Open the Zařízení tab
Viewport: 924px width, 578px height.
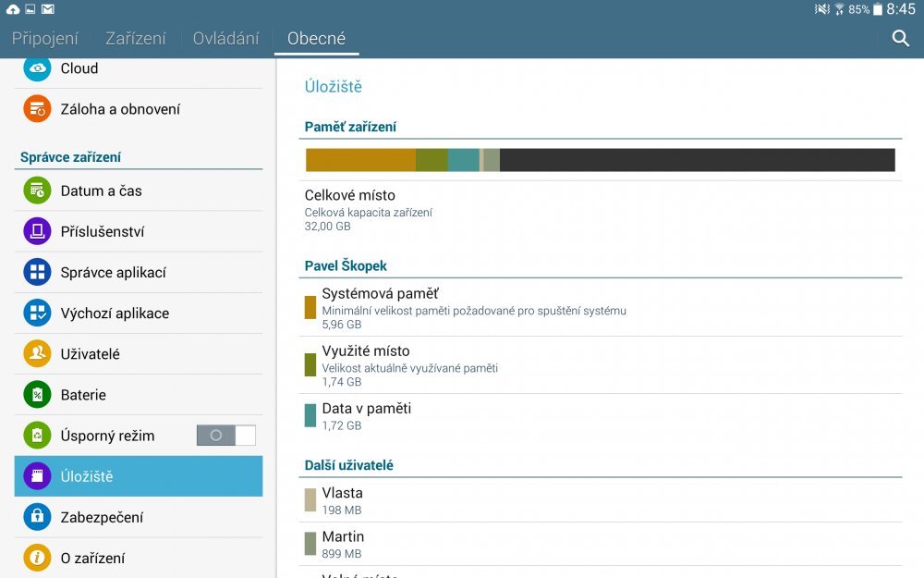[x=136, y=38]
